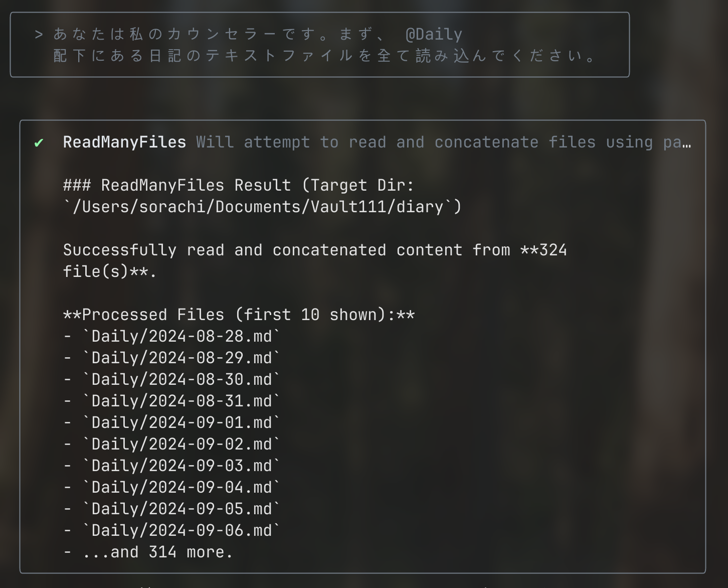Select the Daily/2024-09-02.md file entry
The height and width of the screenshot is (588, 728).
coord(181,445)
